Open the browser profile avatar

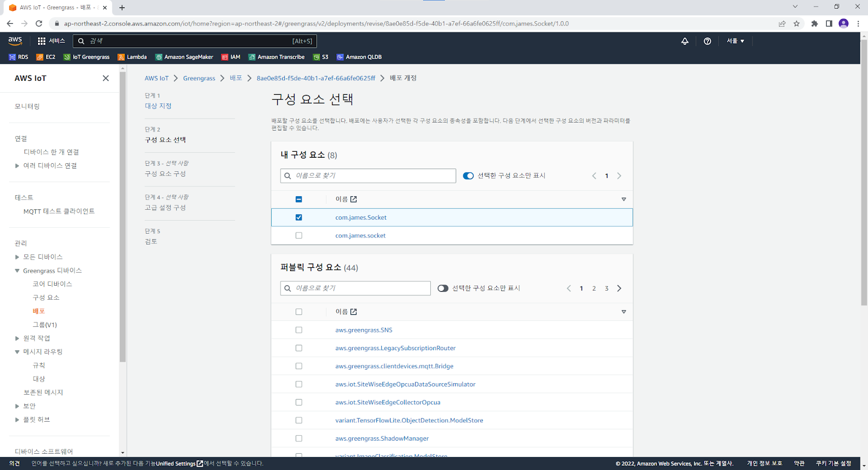pos(843,23)
